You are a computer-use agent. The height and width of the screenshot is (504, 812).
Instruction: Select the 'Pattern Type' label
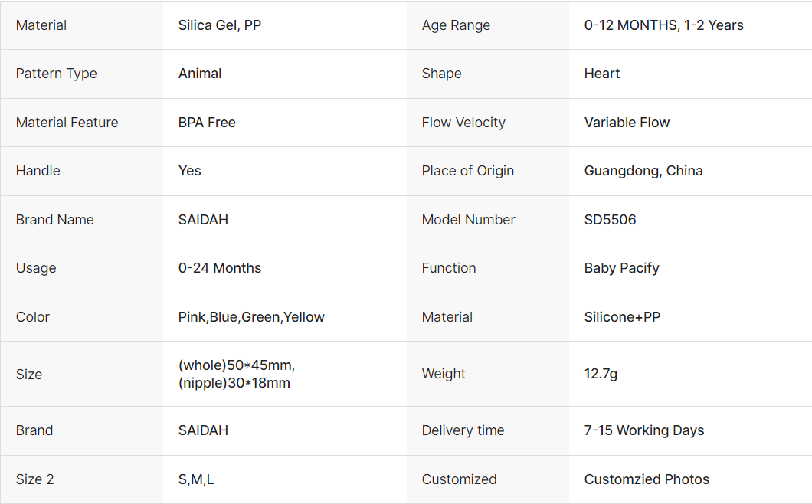tap(57, 74)
